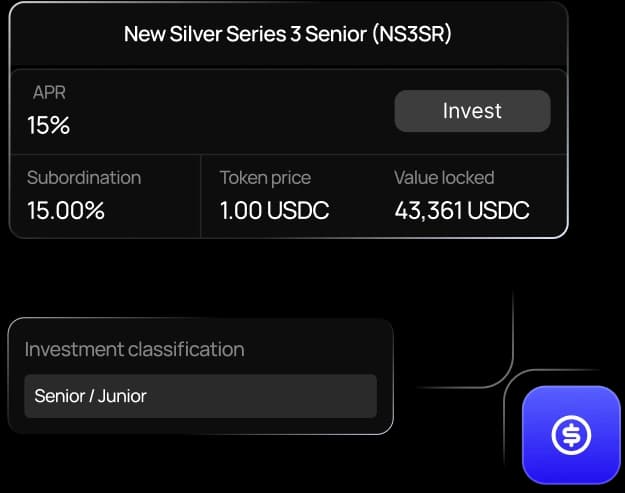This screenshot has height=493, width=625.
Task: Select the 15% APR value
Action: click(49, 125)
